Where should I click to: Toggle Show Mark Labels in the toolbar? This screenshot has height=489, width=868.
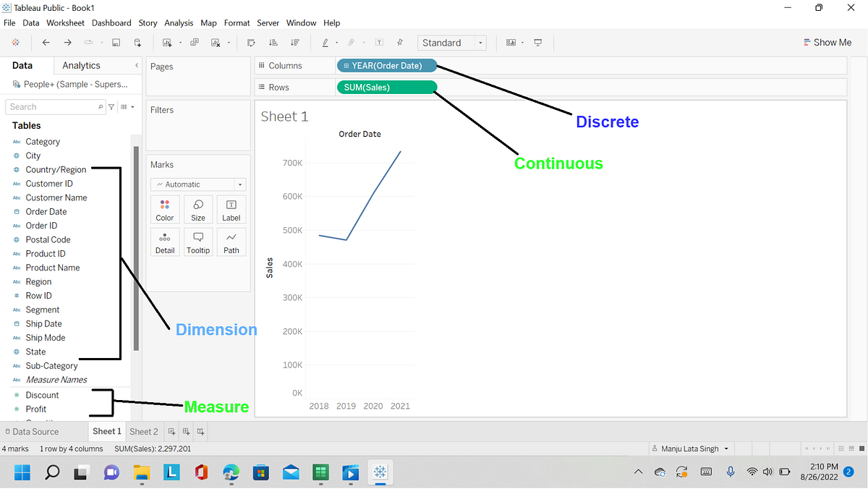coord(379,42)
